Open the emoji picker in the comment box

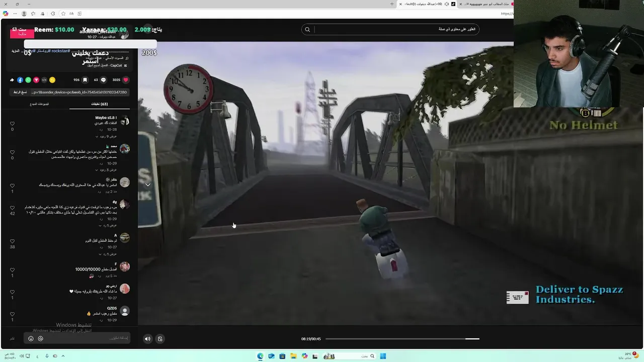31,338
